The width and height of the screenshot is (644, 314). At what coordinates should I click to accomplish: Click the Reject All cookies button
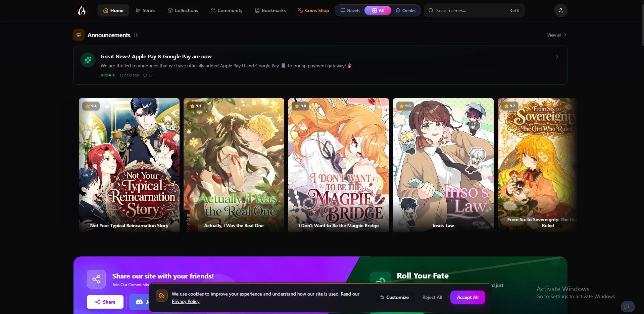432,297
